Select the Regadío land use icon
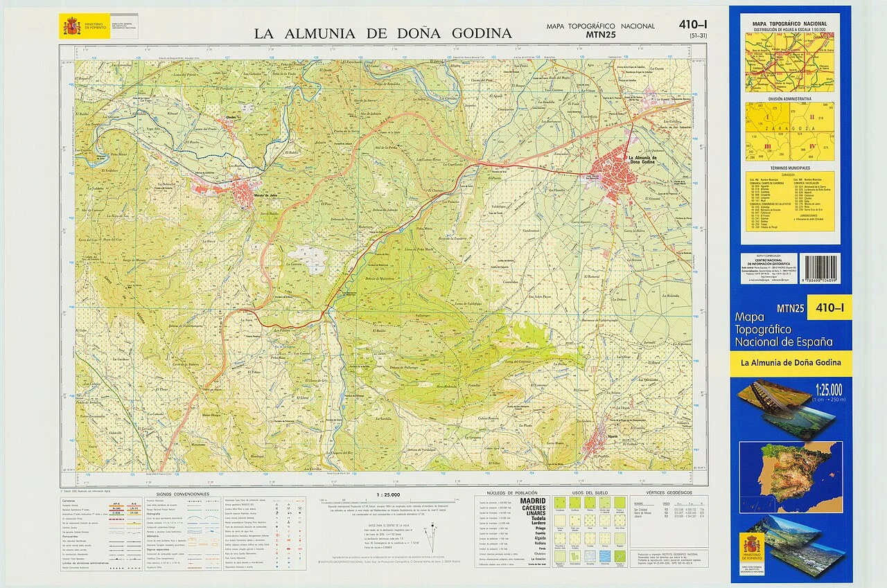Image resolution: width=887 pixels, height=588 pixels. [x=620, y=538]
